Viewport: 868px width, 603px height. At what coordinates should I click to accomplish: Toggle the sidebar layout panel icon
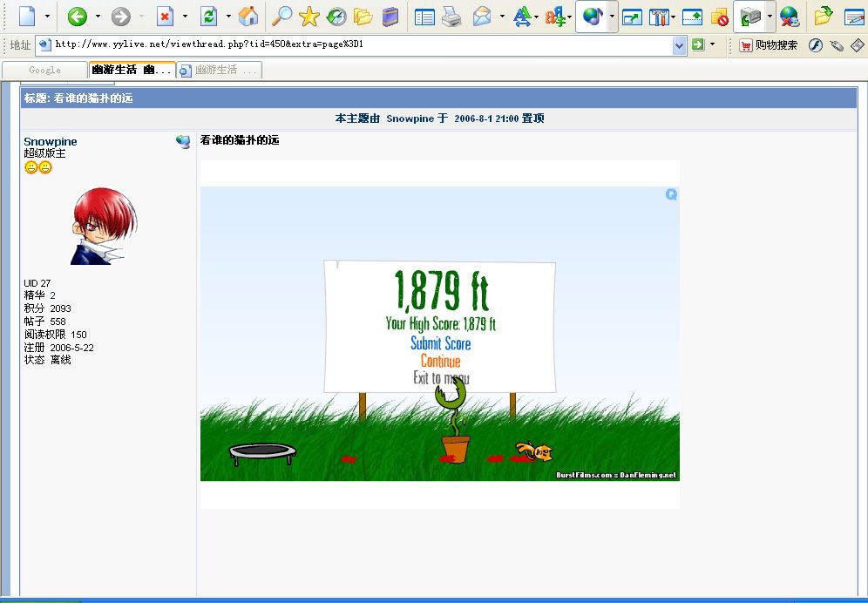[424, 17]
